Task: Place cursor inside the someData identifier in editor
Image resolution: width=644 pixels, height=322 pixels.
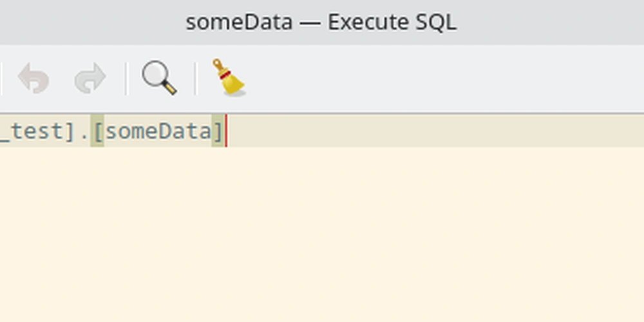Action: pos(158,131)
